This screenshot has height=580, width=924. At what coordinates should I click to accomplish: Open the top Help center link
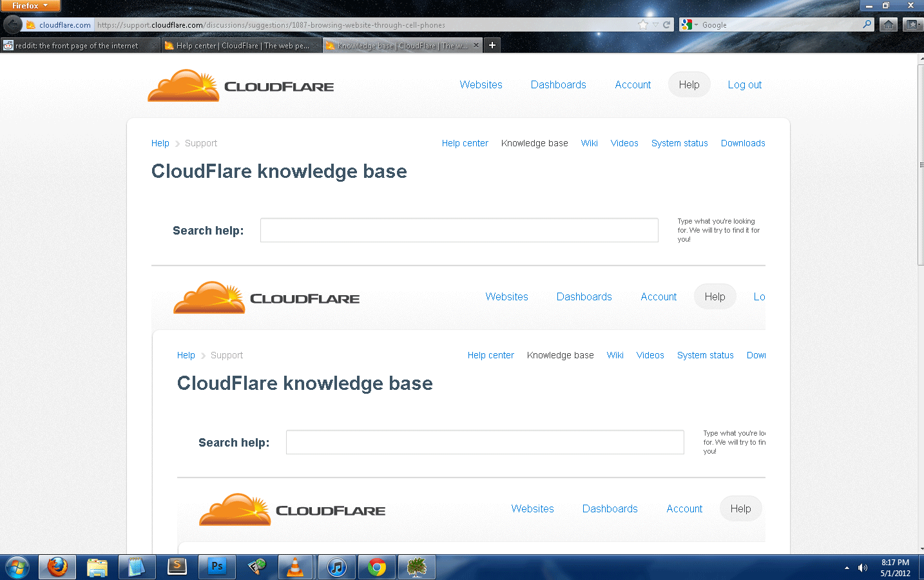point(465,143)
